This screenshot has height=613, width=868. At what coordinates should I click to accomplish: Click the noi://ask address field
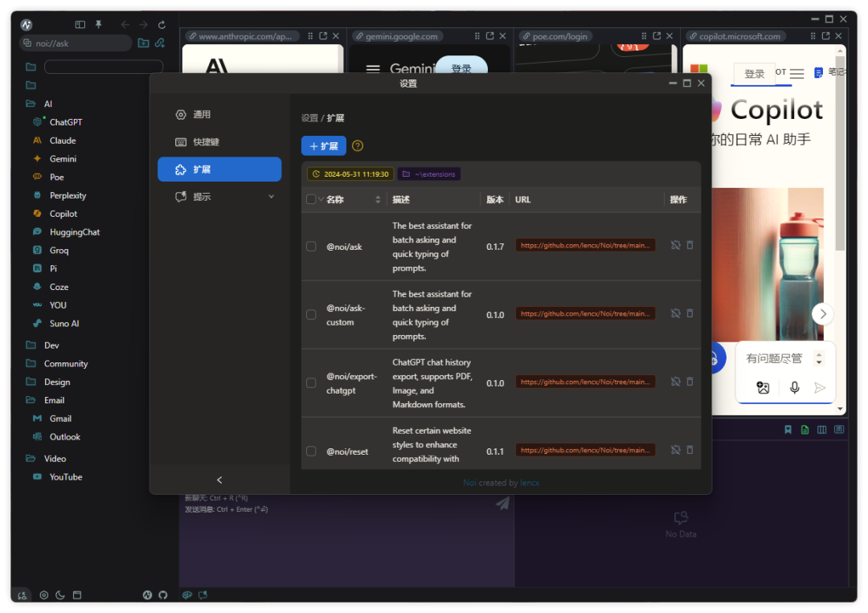76,43
